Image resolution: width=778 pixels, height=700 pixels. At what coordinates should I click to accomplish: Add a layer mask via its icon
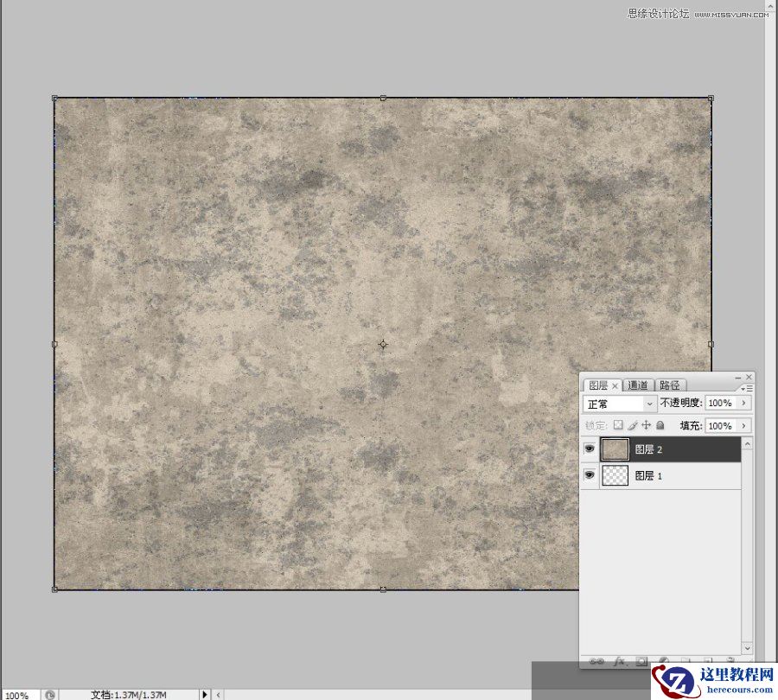click(641, 660)
